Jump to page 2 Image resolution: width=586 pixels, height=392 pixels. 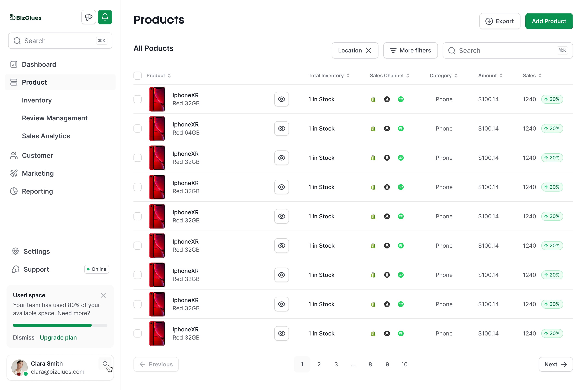(319, 365)
